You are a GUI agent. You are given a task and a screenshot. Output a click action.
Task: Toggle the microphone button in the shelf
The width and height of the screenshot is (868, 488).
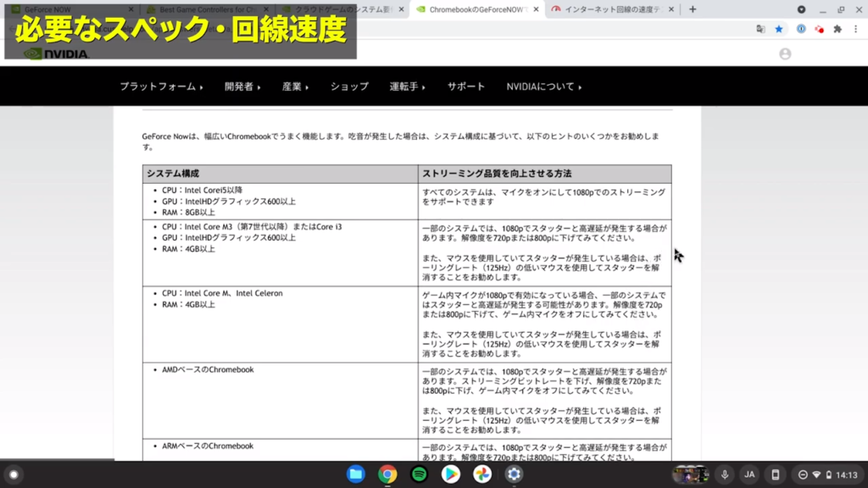725,474
